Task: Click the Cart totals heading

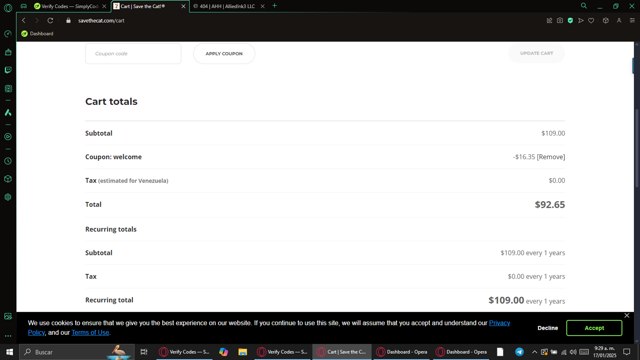Action: pos(111,101)
